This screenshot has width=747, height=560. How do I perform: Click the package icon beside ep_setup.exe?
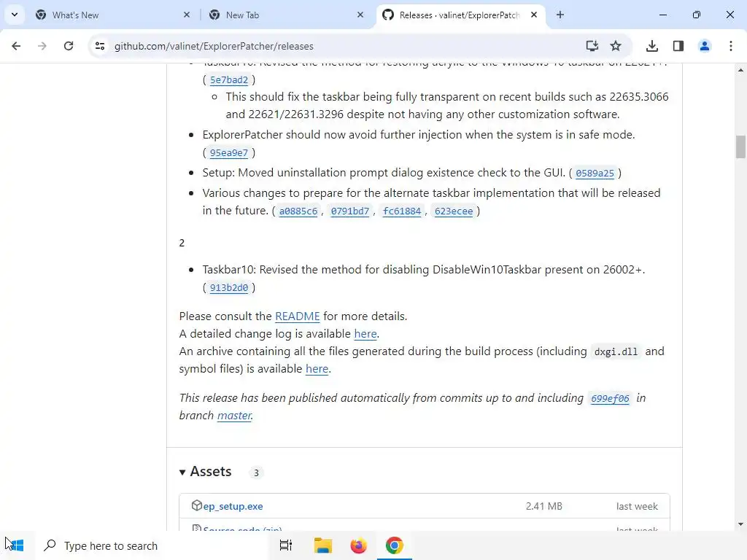click(x=196, y=506)
